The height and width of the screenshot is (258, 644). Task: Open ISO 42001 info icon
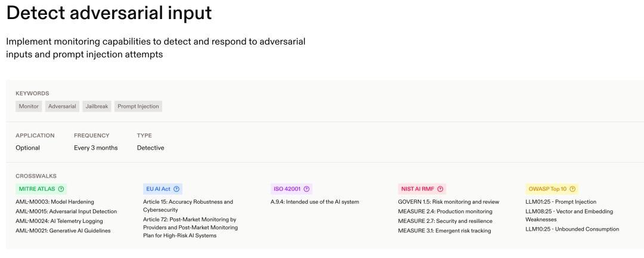[x=306, y=189]
